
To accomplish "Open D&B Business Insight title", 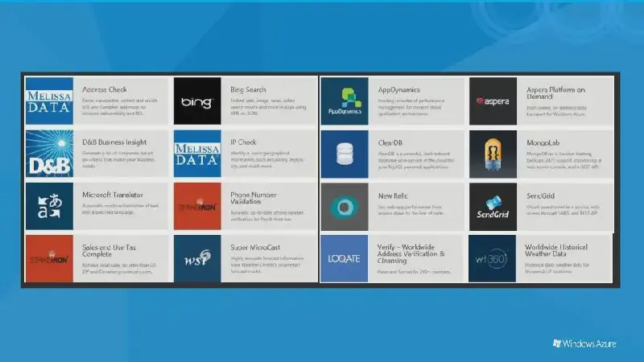I will click(114, 142).
